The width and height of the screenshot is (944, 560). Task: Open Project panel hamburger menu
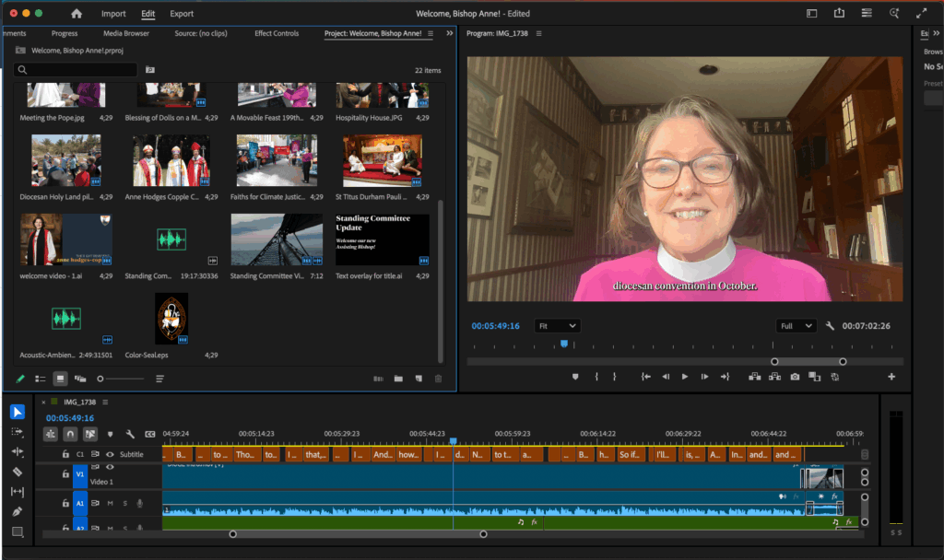click(431, 34)
